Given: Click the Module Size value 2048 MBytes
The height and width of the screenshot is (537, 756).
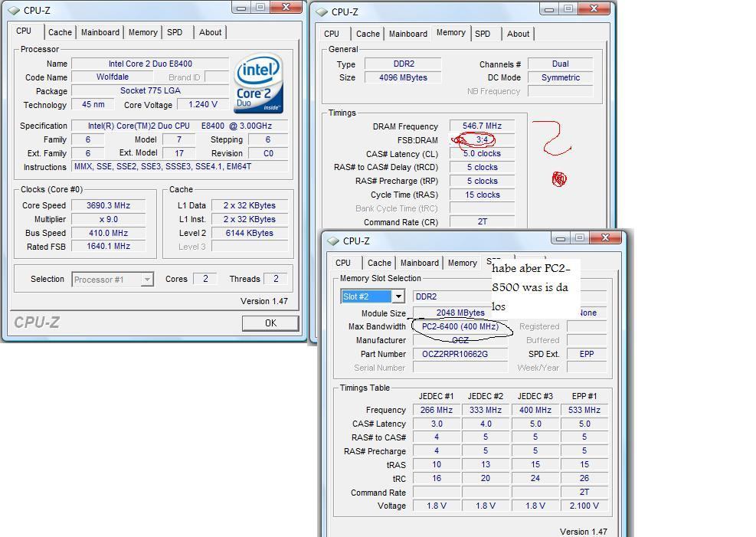Looking at the screenshot, I should pos(460,313).
